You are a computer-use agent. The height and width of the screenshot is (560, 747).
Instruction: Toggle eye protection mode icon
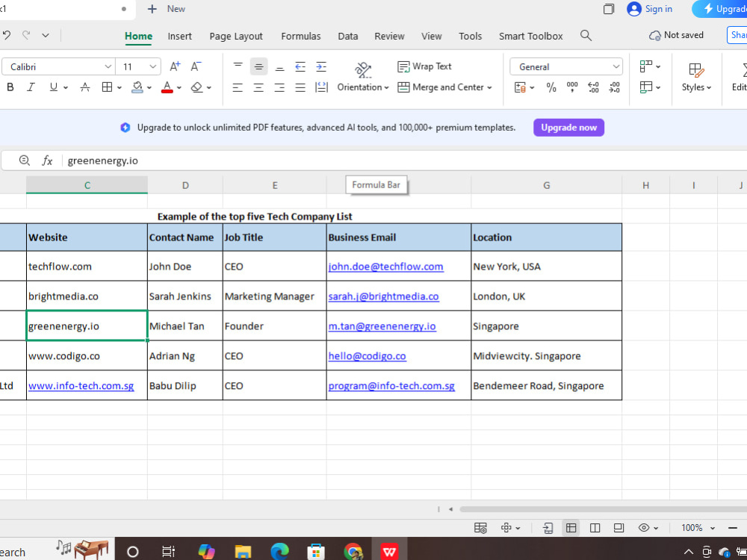pyautogui.click(x=644, y=528)
